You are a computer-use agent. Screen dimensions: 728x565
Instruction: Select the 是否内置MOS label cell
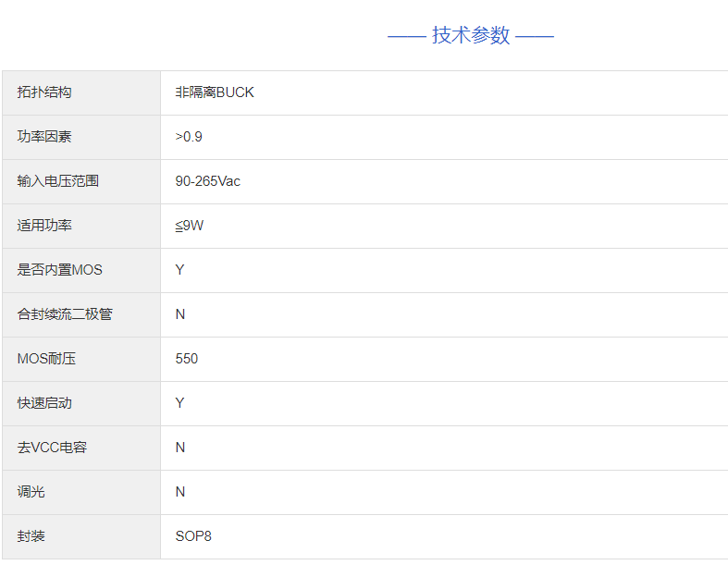click(60, 270)
